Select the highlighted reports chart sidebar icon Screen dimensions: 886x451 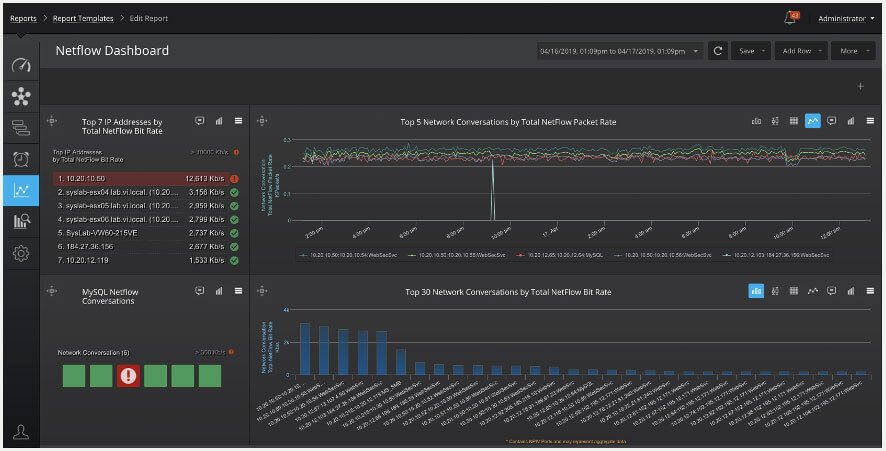pyautogui.click(x=21, y=190)
